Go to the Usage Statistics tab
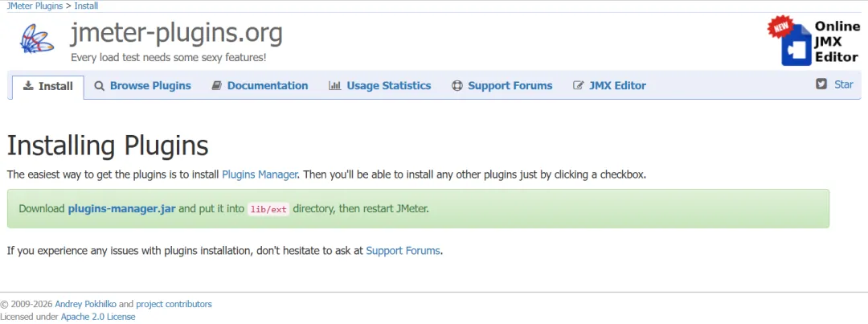This screenshot has width=868, height=324. (389, 86)
